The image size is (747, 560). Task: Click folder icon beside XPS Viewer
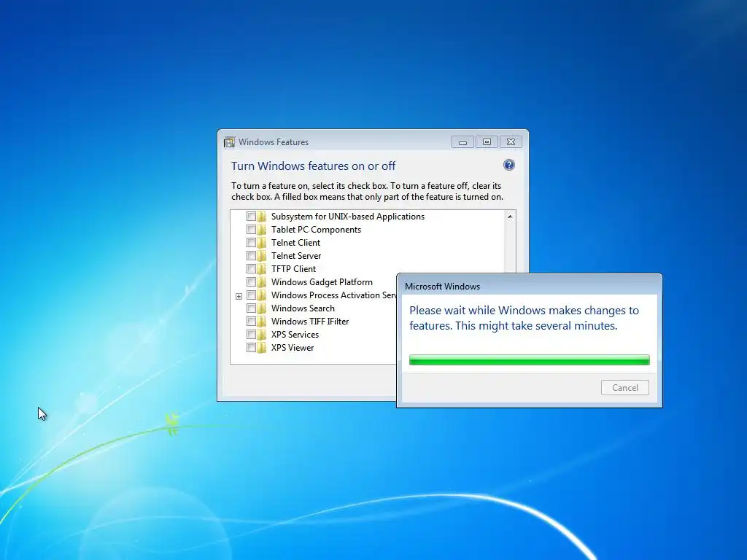coord(262,348)
